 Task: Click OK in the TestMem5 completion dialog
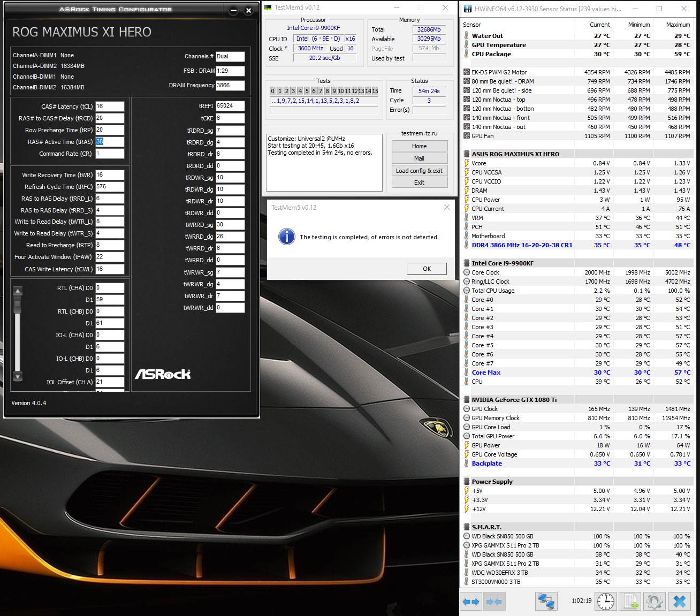[x=427, y=269]
